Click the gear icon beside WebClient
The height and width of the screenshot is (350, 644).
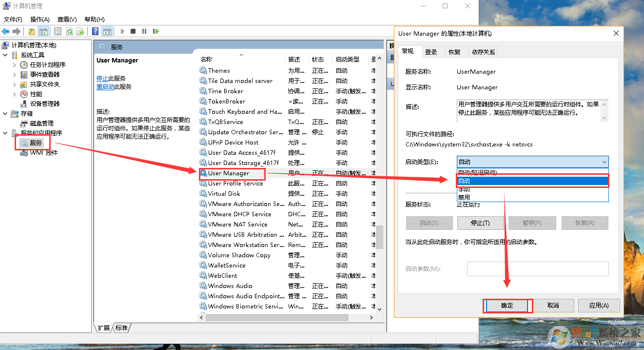pos(203,276)
